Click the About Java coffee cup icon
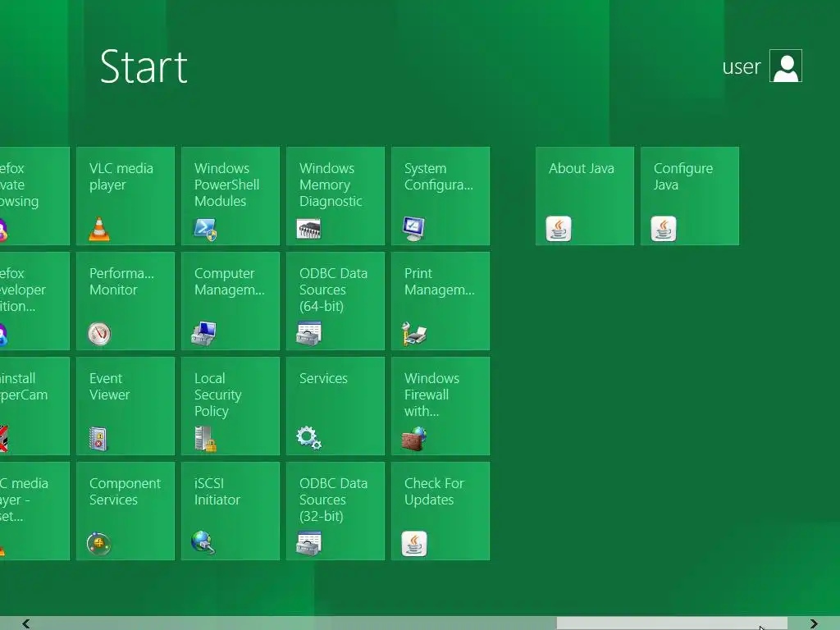The width and height of the screenshot is (840, 630). (x=558, y=230)
